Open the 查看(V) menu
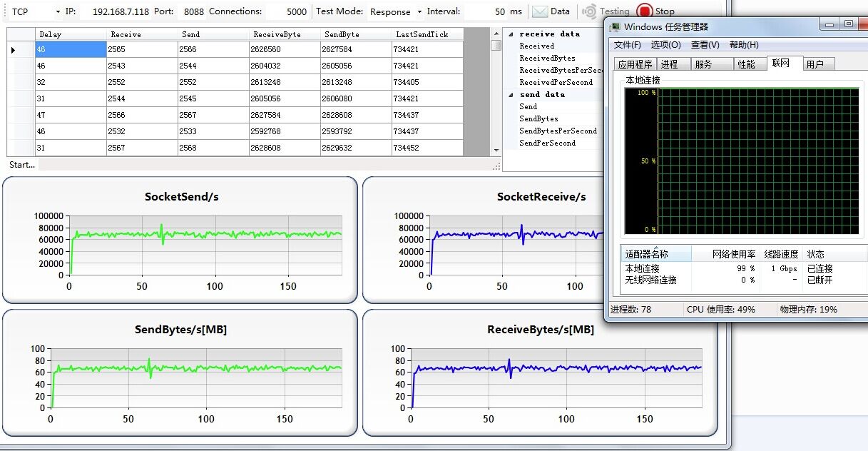Image resolution: width=868 pixels, height=451 pixels. [x=705, y=45]
